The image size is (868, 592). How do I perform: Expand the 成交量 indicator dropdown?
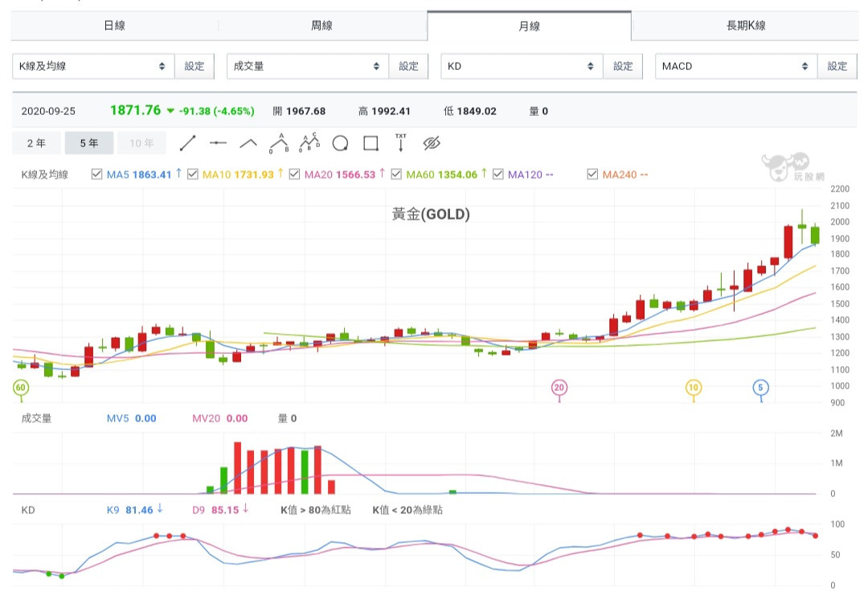point(307,66)
